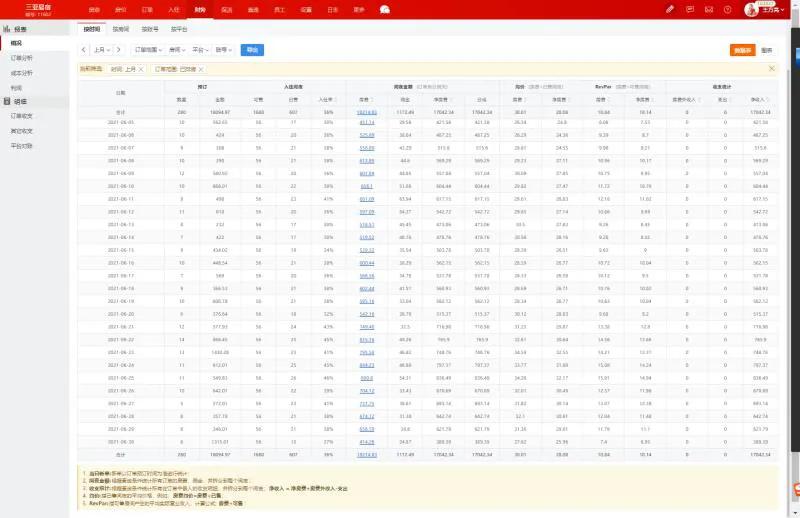Open 保洁 in the top navigation

[227, 10]
